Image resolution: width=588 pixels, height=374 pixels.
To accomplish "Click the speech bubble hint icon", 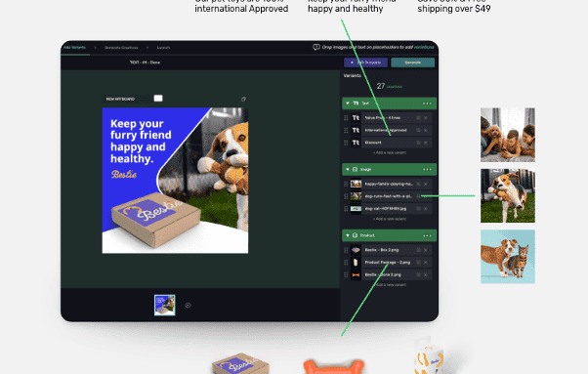I will click(316, 47).
